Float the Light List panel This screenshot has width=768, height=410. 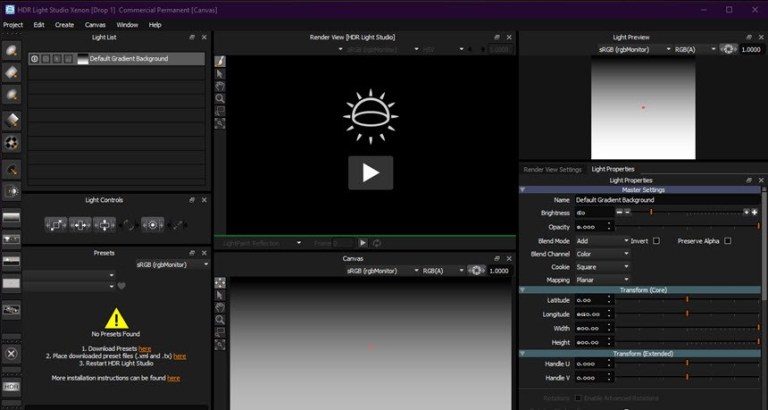click(192, 37)
